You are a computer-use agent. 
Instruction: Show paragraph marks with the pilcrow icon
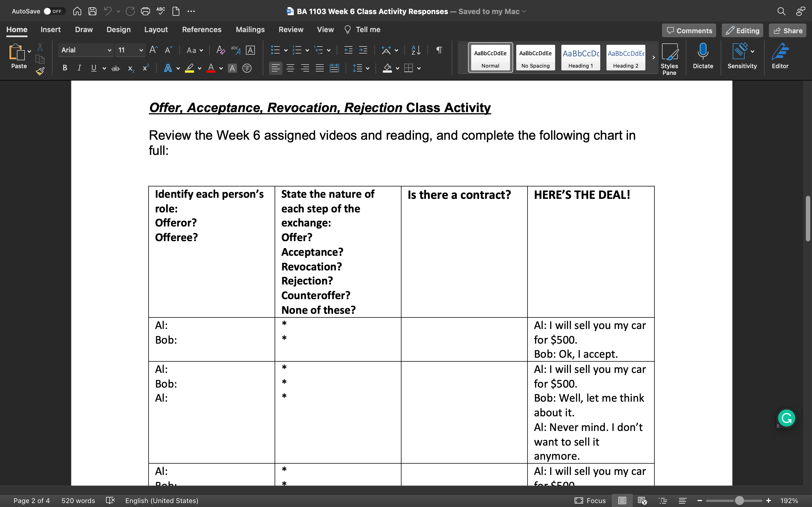(x=439, y=50)
